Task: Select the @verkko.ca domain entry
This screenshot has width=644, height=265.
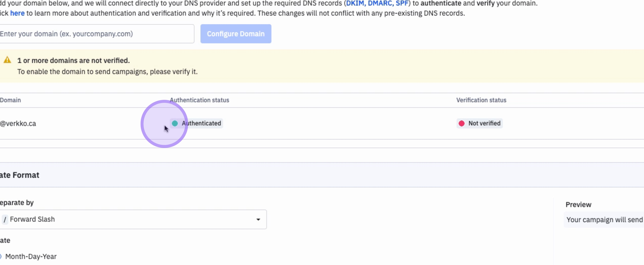Action: (18, 124)
